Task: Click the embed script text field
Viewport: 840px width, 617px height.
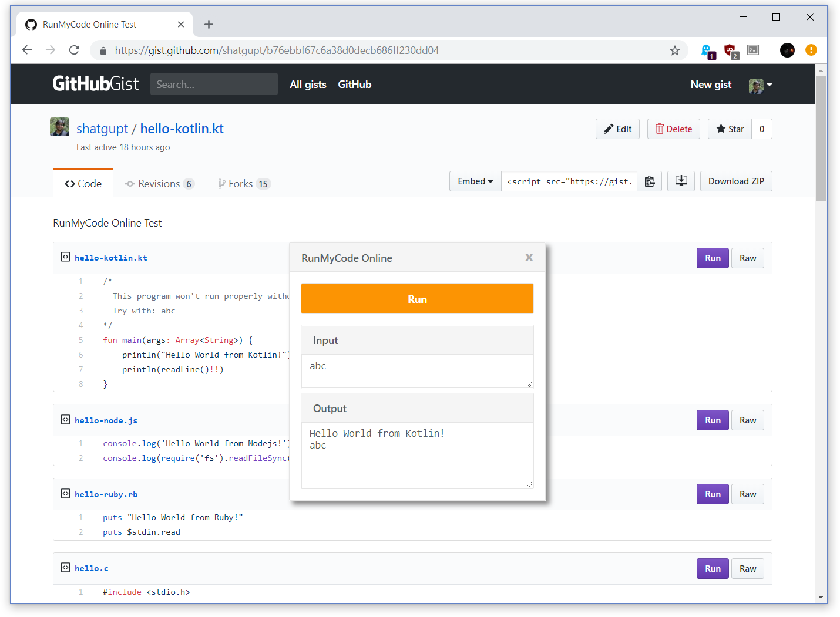Action: coord(569,181)
